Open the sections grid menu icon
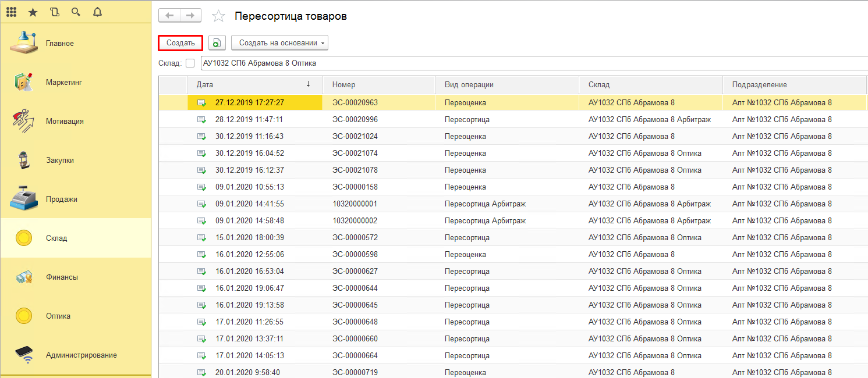 11,12
